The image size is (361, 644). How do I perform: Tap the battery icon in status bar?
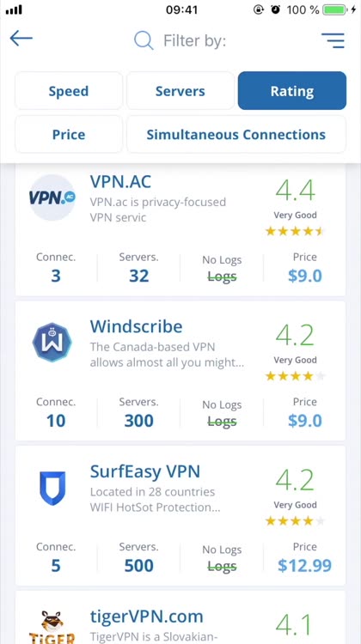click(335, 9)
